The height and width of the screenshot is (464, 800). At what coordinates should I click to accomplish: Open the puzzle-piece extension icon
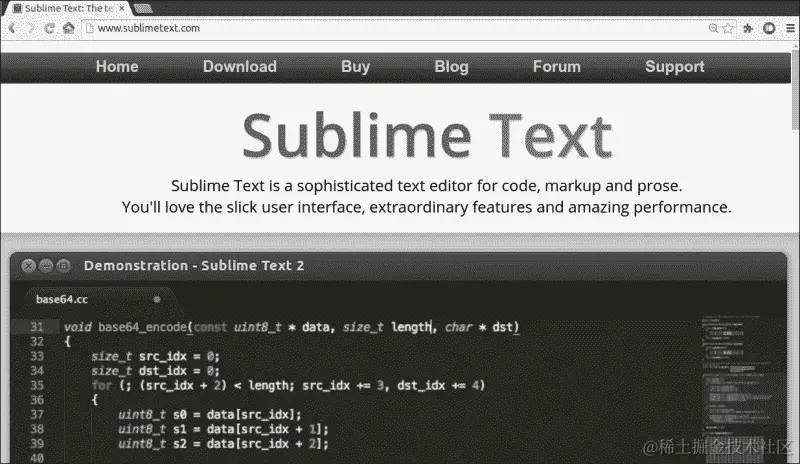tap(748, 28)
